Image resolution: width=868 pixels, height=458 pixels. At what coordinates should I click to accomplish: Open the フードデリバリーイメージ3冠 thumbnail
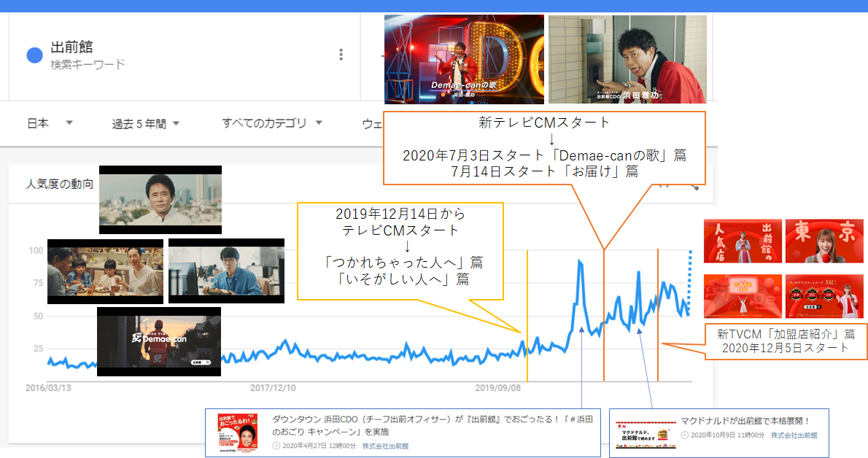[824, 296]
